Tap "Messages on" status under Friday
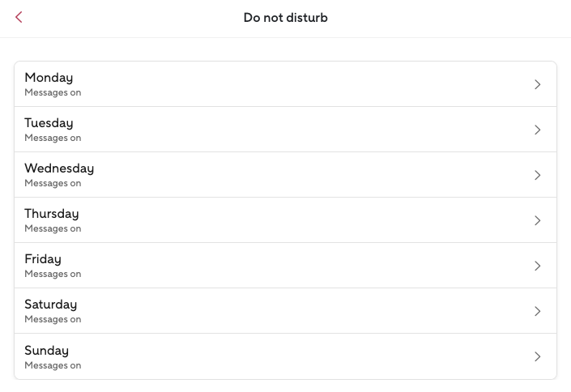This screenshot has width=571, height=392. click(x=53, y=275)
